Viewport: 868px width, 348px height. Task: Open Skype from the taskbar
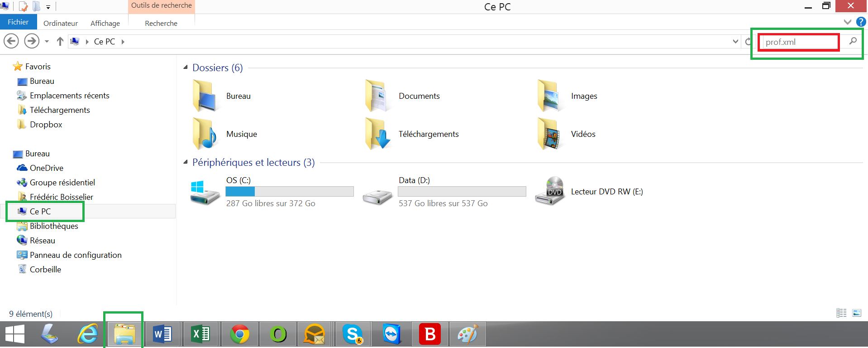[x=353, y=335]
